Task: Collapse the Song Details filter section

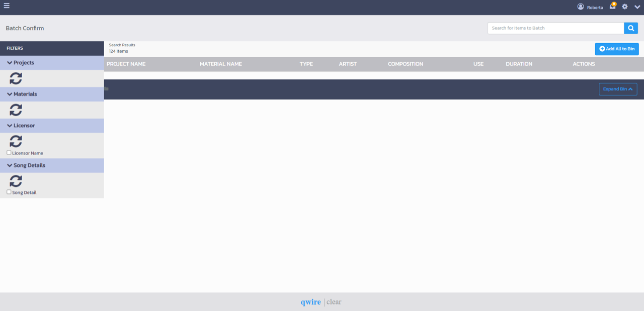Action: pos(52,165)
